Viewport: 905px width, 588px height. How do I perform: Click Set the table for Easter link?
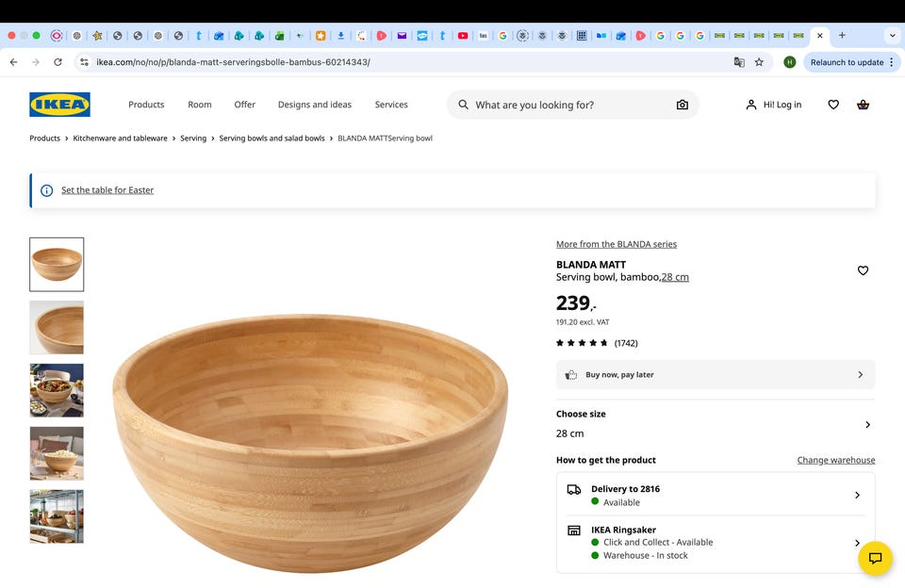107,190
